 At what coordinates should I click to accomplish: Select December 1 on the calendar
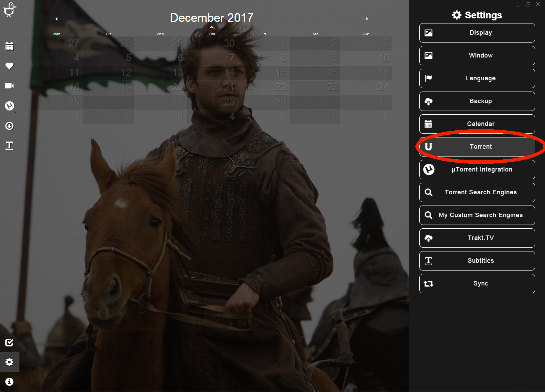(x=263, y=44)
